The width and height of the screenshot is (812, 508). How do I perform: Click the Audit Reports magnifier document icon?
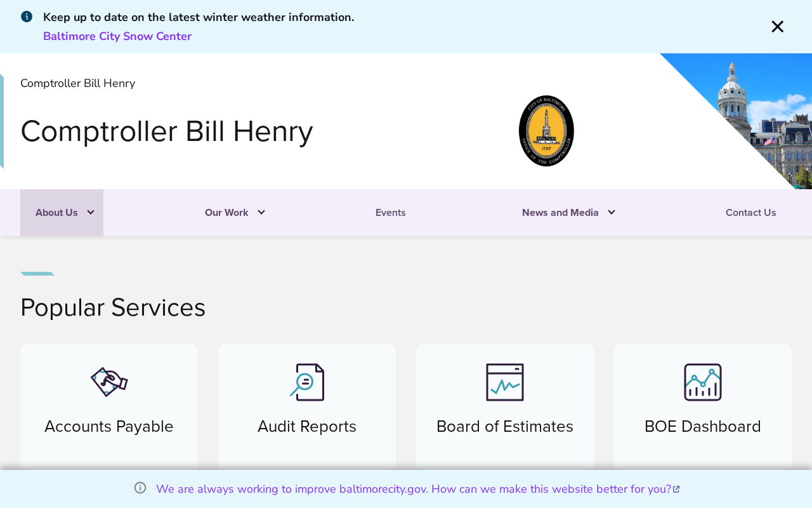[307, 382]
